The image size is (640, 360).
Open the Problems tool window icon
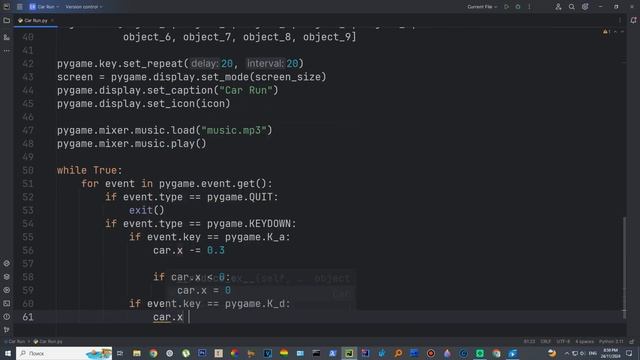tap(7, 317)
